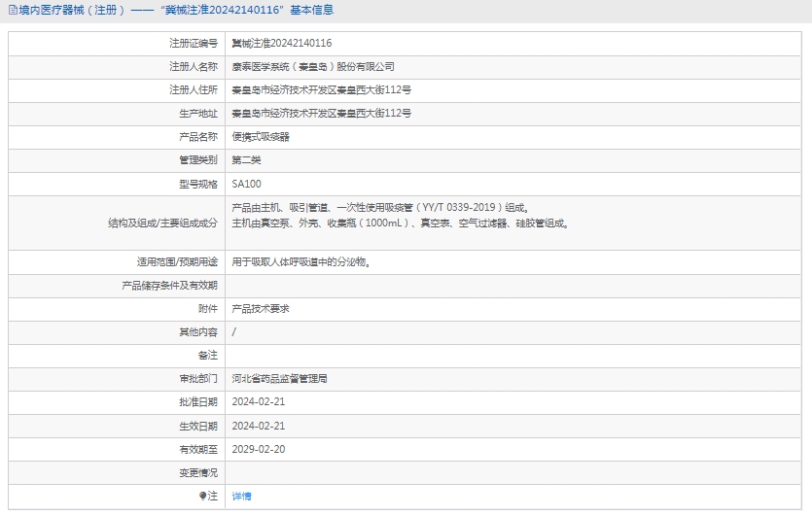The image size is (812, 516).
Task: Open the 详情 link
Action: pyautogui.click(x=241, y=496)
